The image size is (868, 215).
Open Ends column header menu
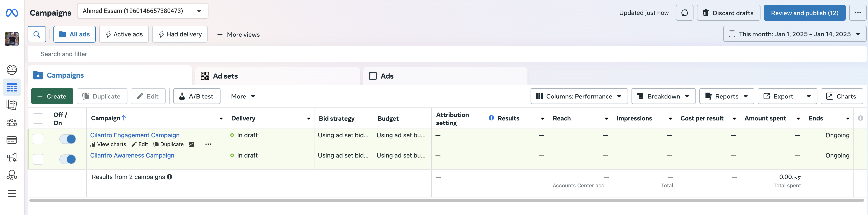coord(847,118)
